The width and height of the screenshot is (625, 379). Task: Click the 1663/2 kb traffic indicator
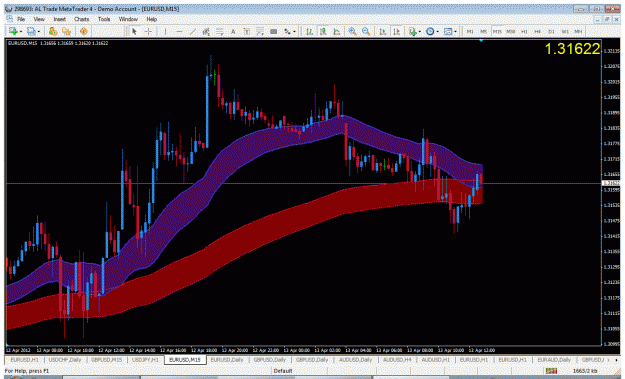(586, 371)
